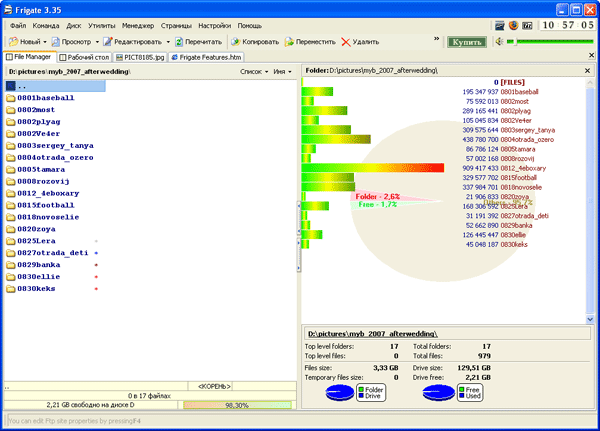Select the 0829banka folder
600x431 pixels.
pos(33,264)
